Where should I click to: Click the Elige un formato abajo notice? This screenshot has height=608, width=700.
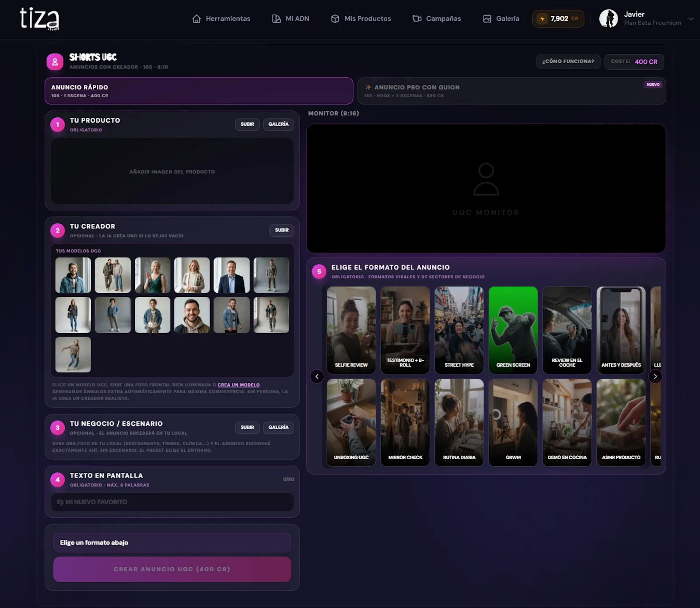(x=172, y=543)
